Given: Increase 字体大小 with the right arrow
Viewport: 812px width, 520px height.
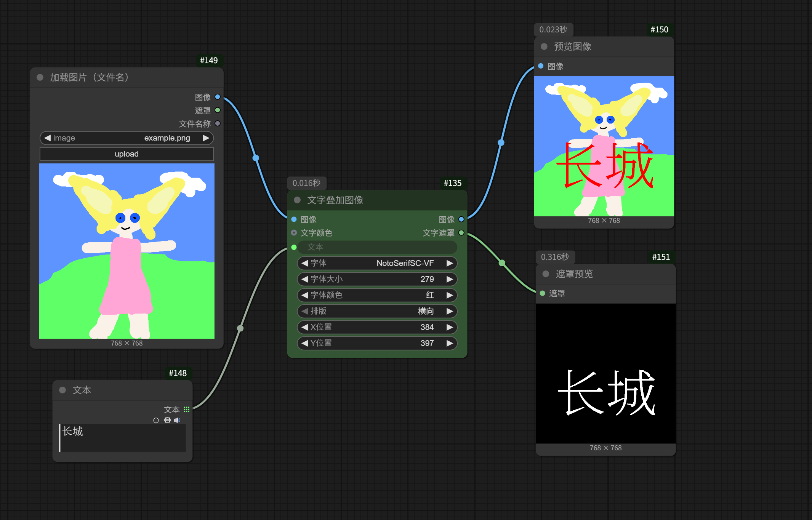Looking at the screenshot, I should pyautogui.click(x=450, y=279).
